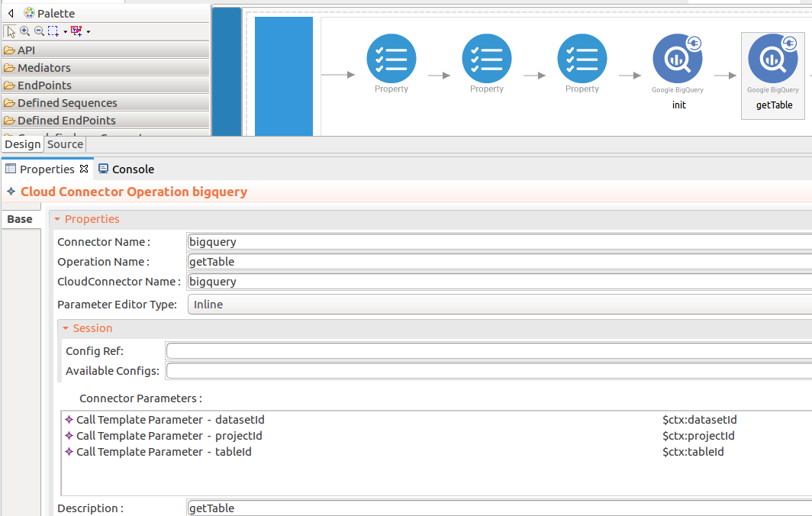Screen dimensions: 812x516
Task: Click the Config Ref input field
Action: (488, 351)
